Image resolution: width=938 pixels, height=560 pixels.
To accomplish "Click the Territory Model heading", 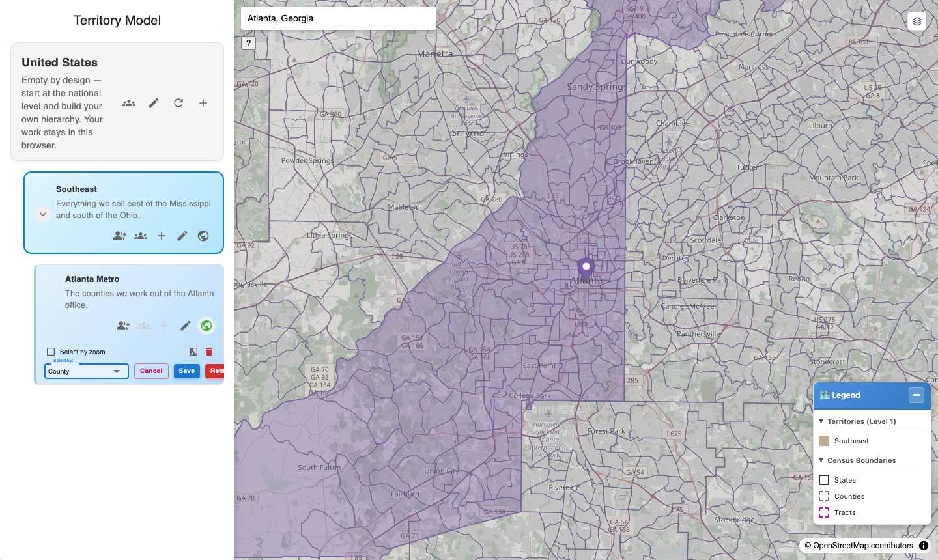I will coord(117,20).
